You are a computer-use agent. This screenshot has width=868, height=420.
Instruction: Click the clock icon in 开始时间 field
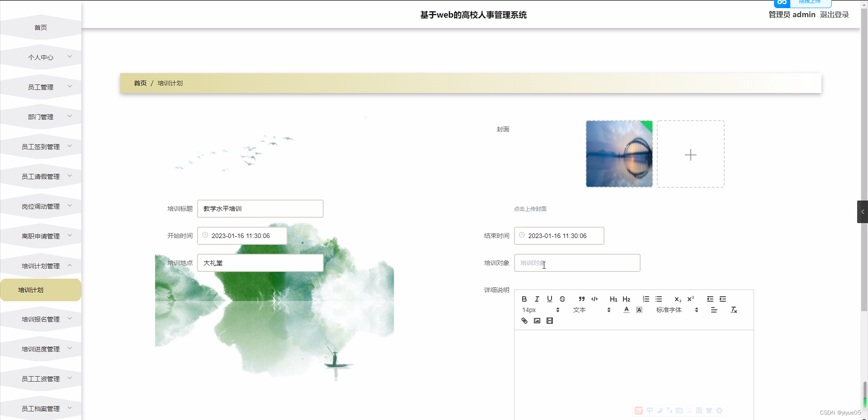click(x=205, y=235)
